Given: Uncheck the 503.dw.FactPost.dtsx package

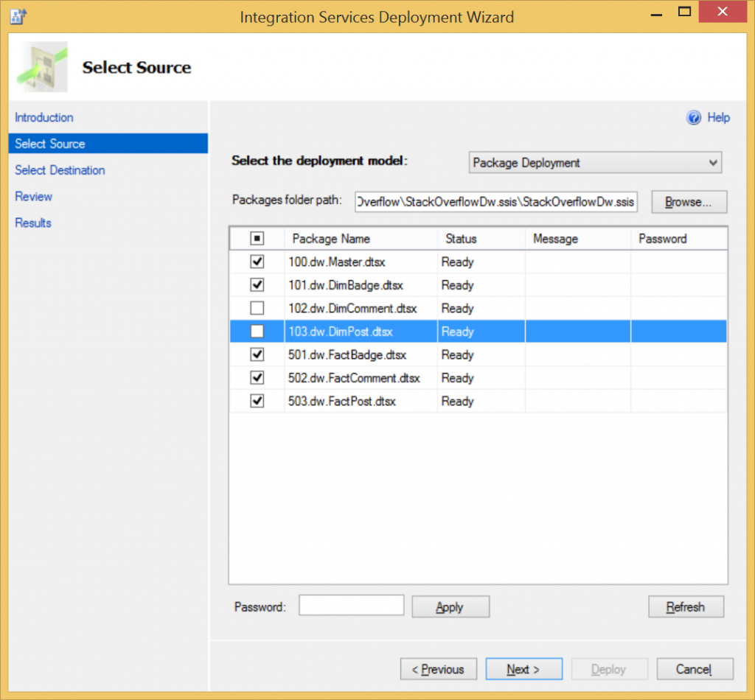Looking at the screenshot, I should pyautogui.click(x=257, y=401).
